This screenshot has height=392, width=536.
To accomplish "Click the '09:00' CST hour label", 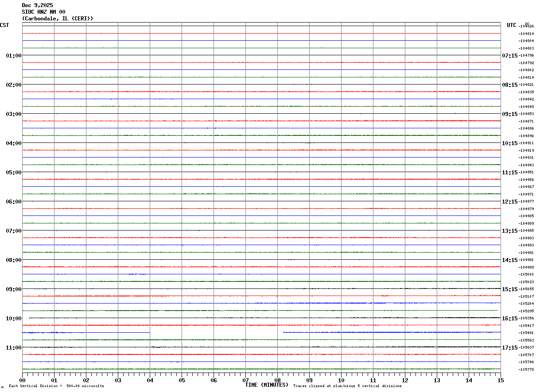I will point(14,289).
